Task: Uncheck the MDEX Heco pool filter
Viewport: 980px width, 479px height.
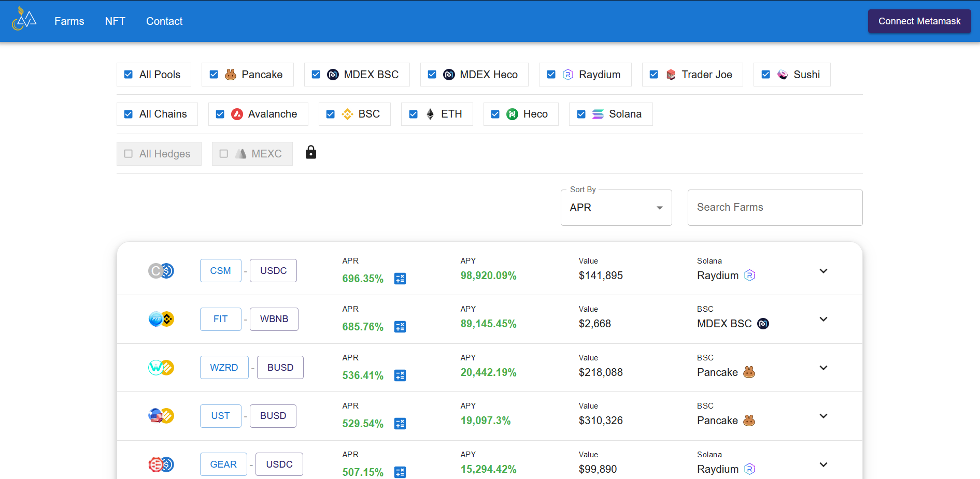Action: (x=432, y=75)
